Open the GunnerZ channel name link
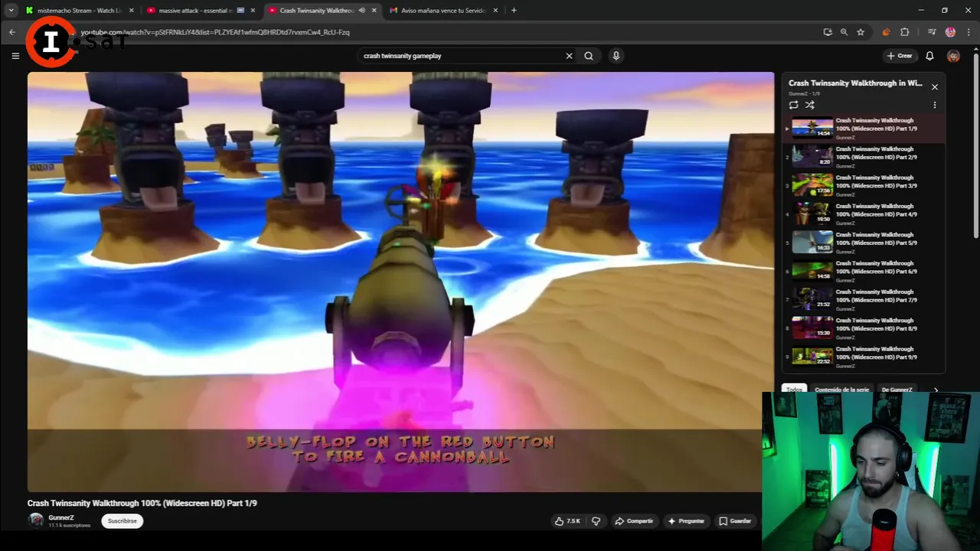This screenshot has width=980, height=551. (x=61, y=517)
